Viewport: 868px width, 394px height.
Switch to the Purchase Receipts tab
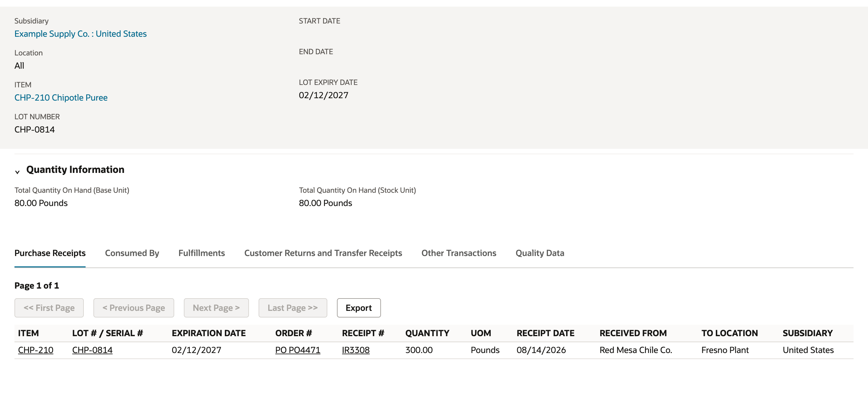(x=50, y=253)
